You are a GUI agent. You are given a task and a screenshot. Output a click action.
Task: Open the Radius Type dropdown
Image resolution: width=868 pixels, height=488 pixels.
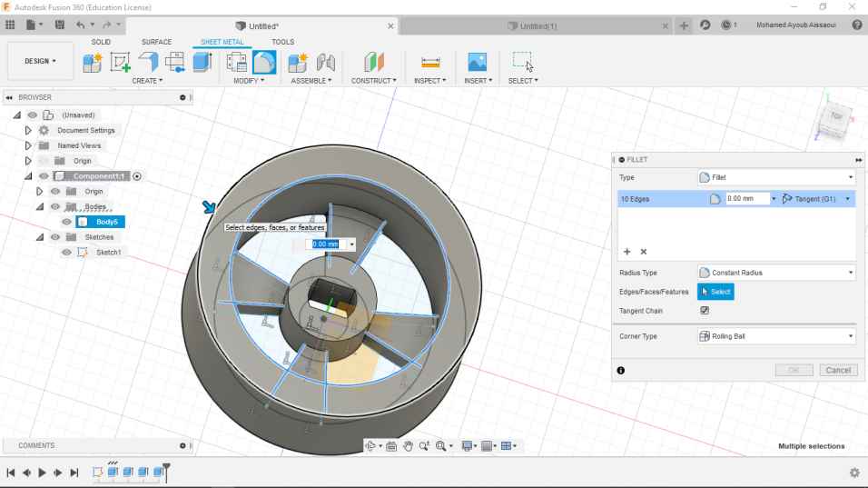pos(776,273)
